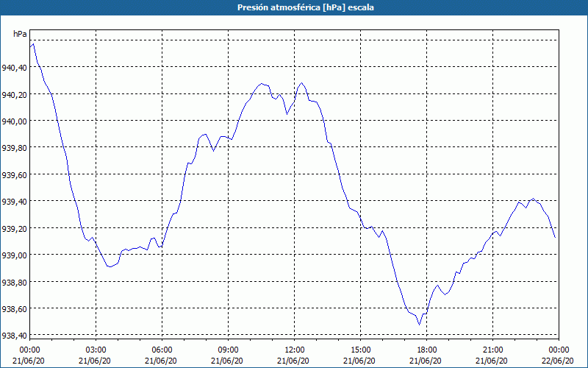
Task: Click the 939,40 axis label
Action: pos(14,202)
